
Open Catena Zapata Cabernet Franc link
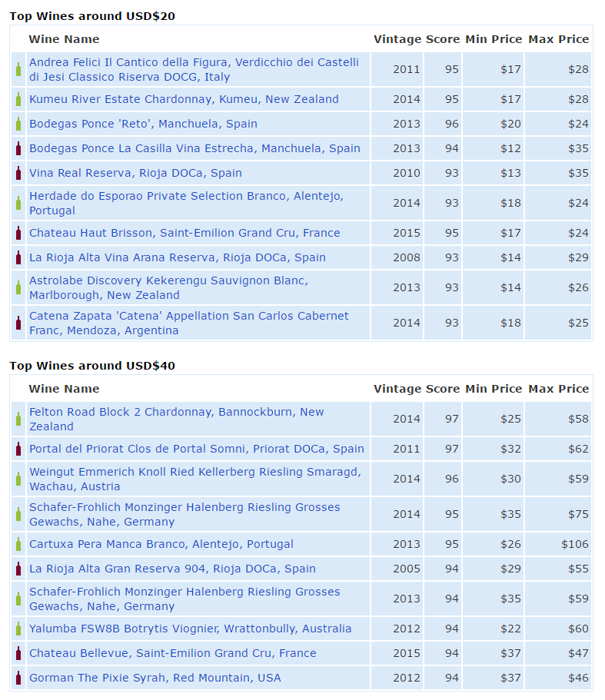pos(189,322)
